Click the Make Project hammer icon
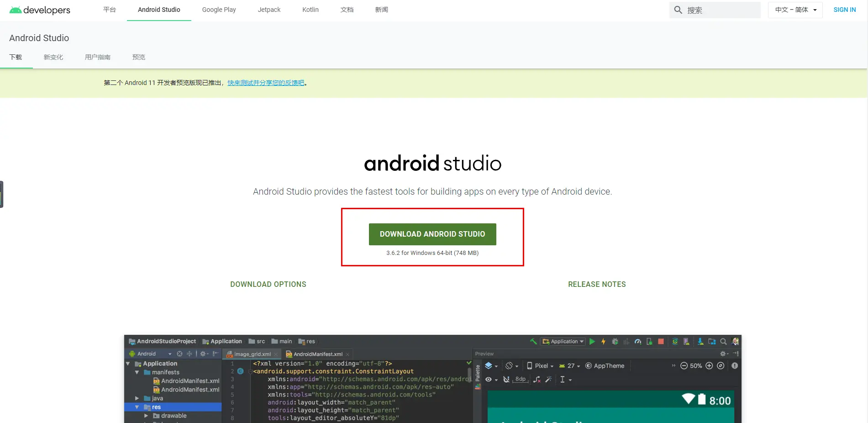868x423 pixels. click(533, 341)
